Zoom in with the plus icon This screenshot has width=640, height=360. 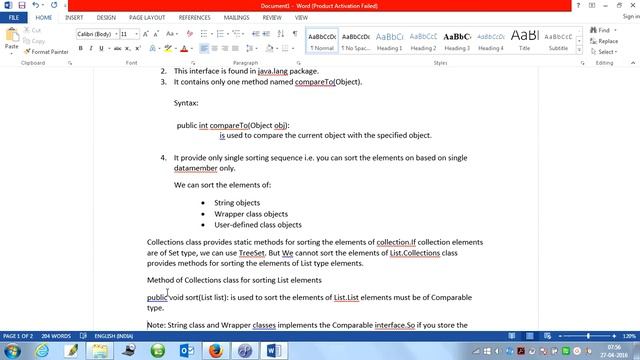[x=614, y=336]
